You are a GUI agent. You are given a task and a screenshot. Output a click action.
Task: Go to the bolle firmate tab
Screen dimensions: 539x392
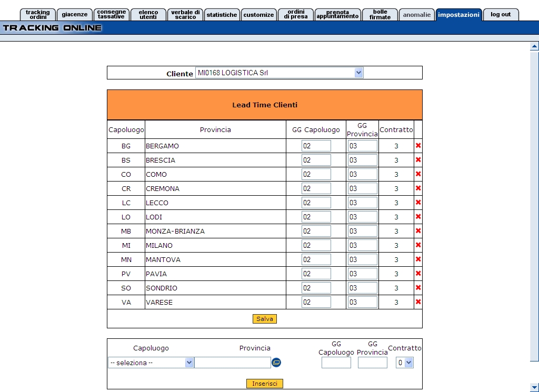(x=380, y=15)
